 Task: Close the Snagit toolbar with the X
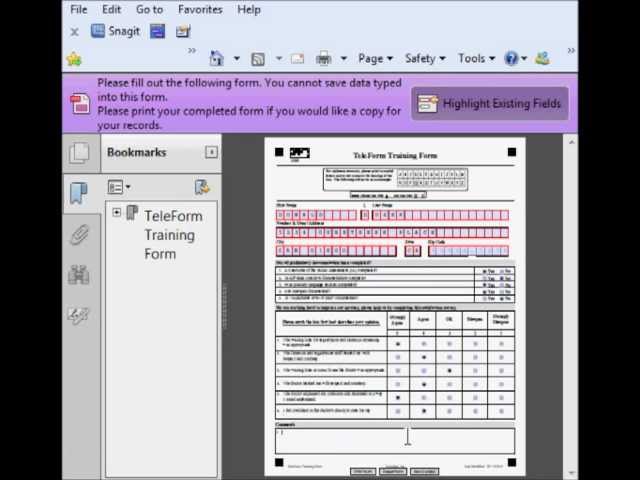click(74, 32)
